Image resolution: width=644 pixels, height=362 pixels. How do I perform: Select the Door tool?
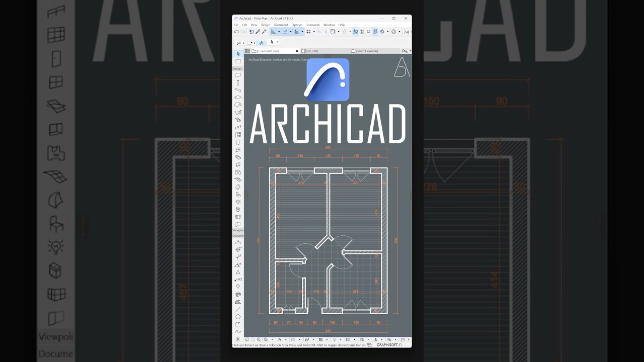pyautogui.click(x=238, y=142)
